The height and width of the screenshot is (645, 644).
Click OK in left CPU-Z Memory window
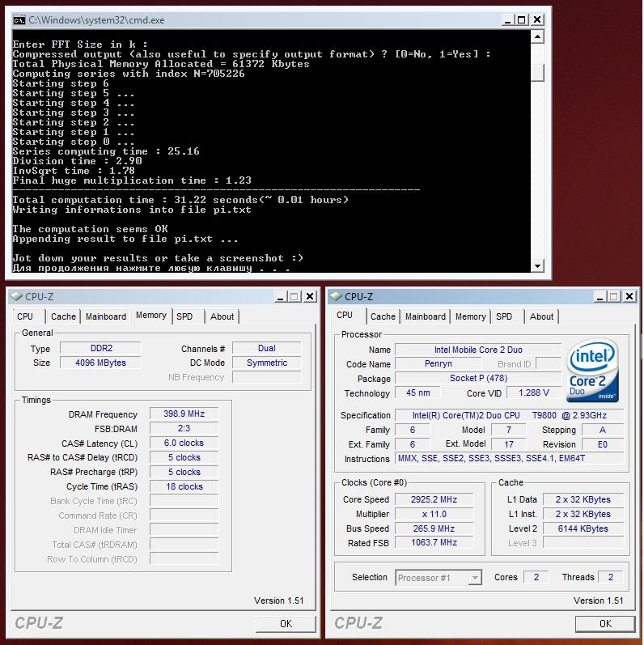click(x=286, y=624)
